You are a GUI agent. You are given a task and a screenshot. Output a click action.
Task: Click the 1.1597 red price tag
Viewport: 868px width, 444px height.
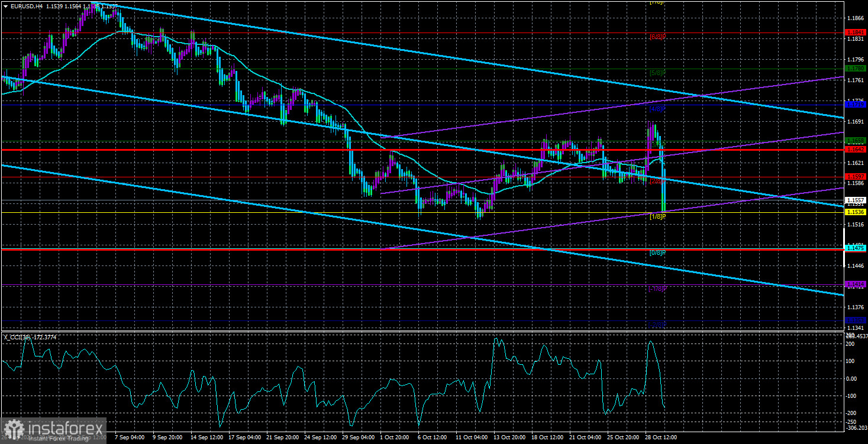856,176
